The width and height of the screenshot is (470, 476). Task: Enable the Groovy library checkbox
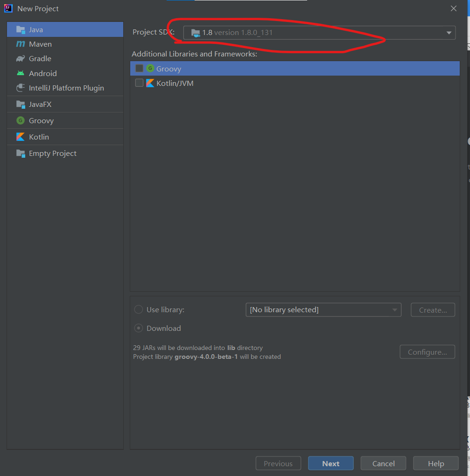point(139,69)
